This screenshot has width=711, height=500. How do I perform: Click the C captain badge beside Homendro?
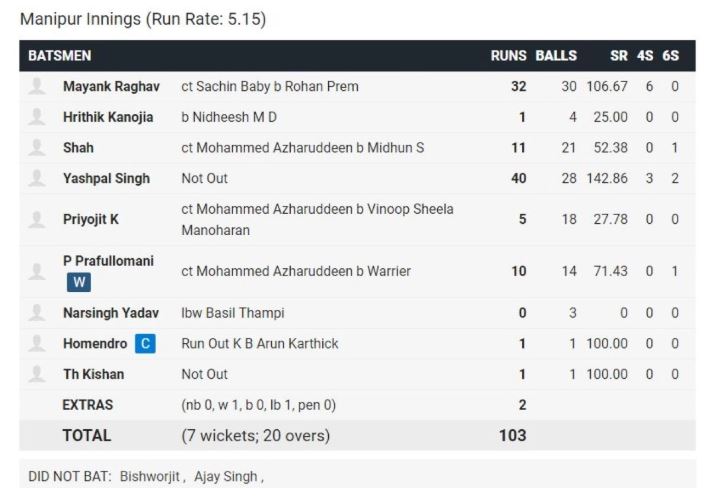(145, 344)
